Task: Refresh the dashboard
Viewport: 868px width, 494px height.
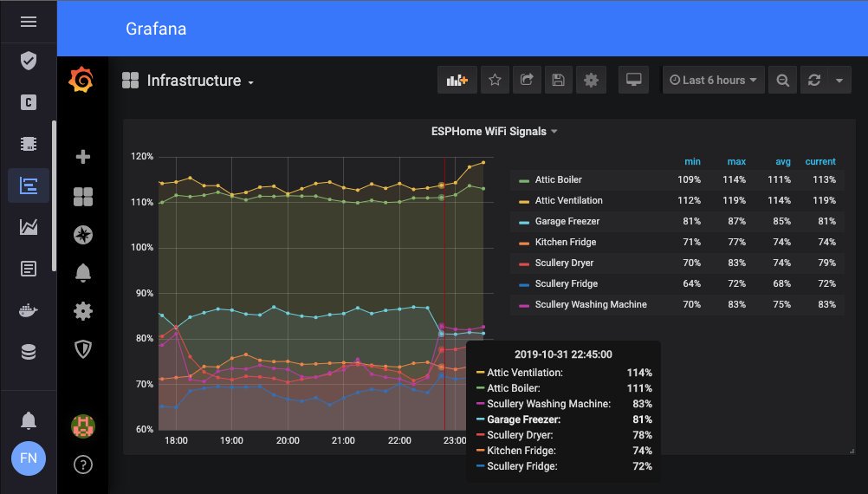Action: 813,81
